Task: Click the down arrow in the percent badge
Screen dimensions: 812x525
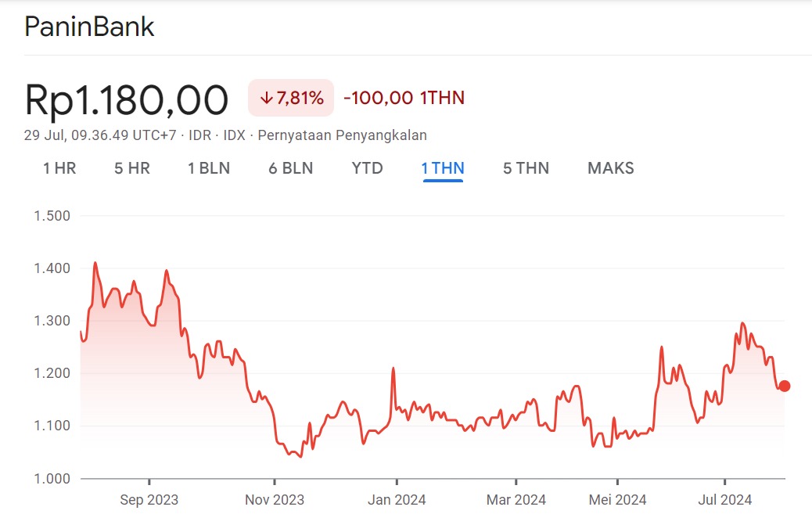Action: [x=266, y=98]
